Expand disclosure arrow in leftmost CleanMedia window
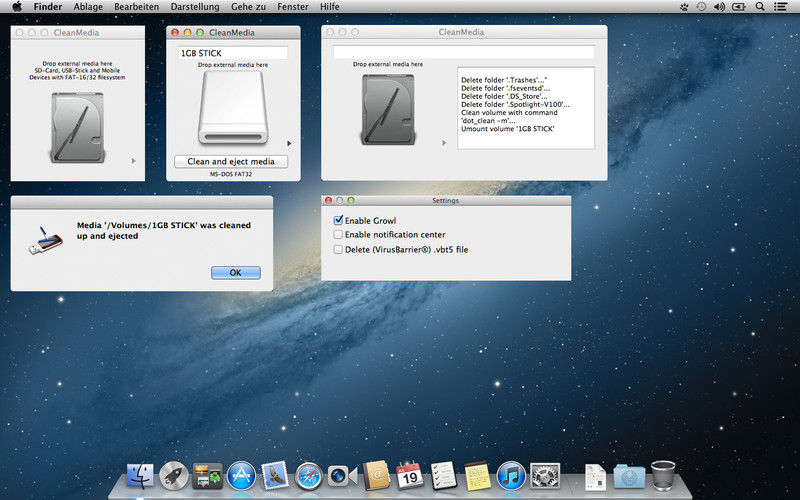The height and width of the screenshot is (500, 800). (x=133, y=160)
